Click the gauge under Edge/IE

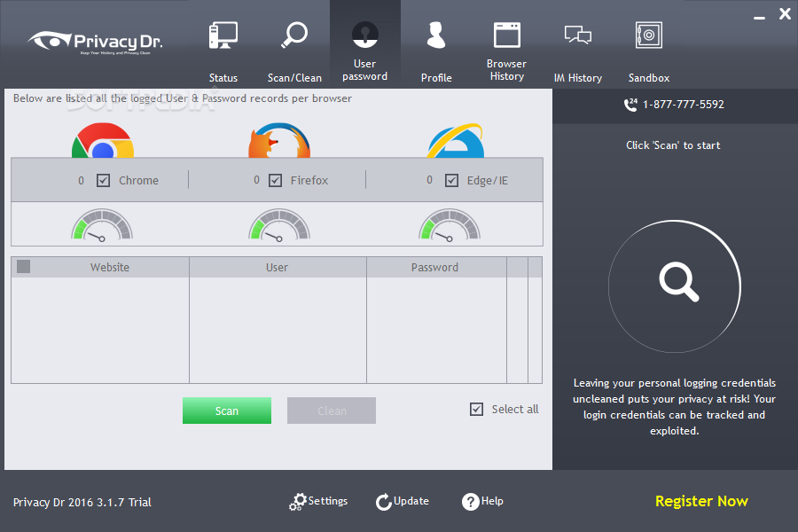point(450,224)
